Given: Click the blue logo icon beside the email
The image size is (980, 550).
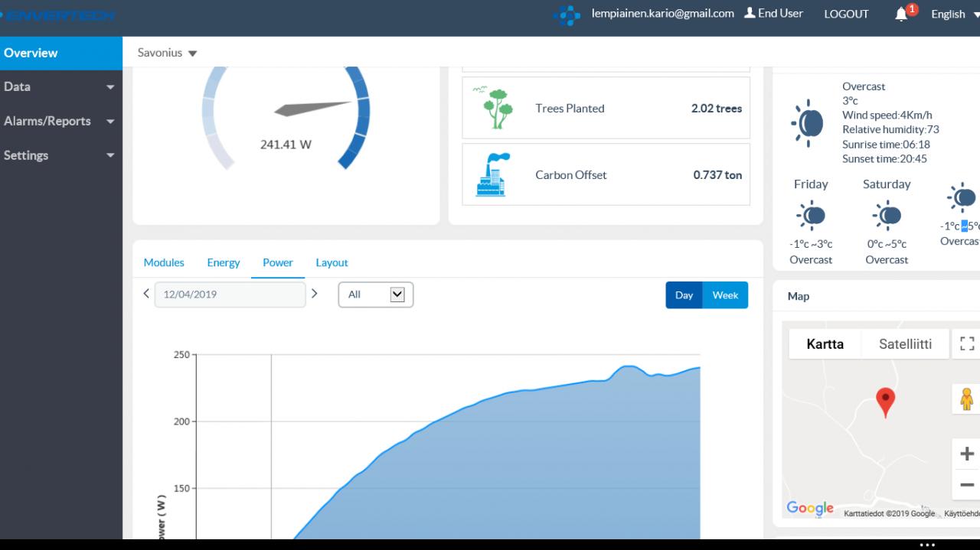Looking at the screenshot, I should point(567,15).
